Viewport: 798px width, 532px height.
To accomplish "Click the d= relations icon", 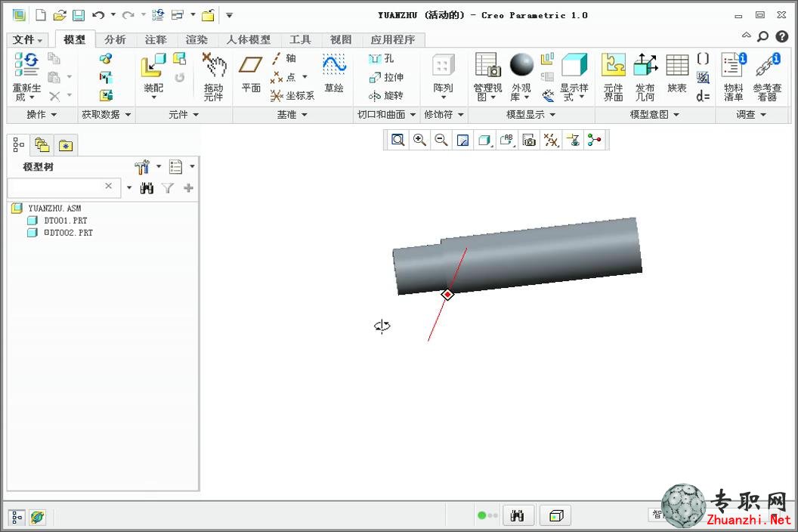I will tap(703, 96).
